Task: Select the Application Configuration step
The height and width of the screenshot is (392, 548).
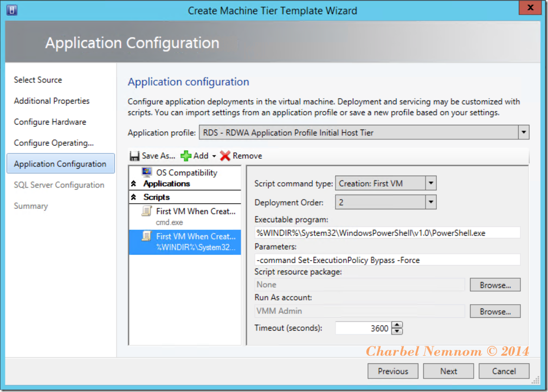Action: pyautogui.click(x=61, y=163)
